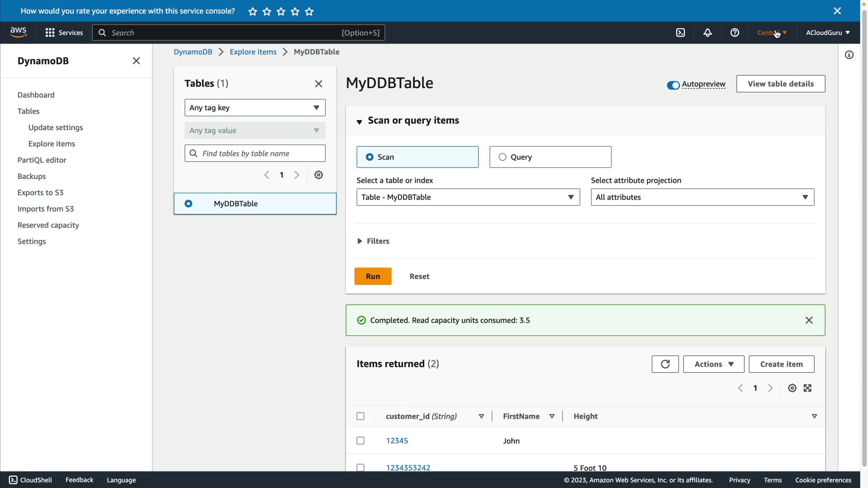868x488 pixels.
Task: Expand items table to full screen
Action: click(x=807, y=388)
